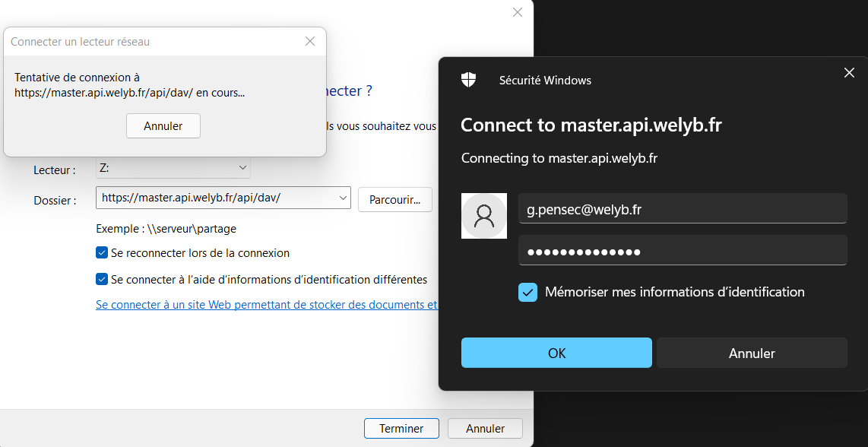
Task: Cancel the connection attempt in progress popup
Action: [x=163, y=125]
